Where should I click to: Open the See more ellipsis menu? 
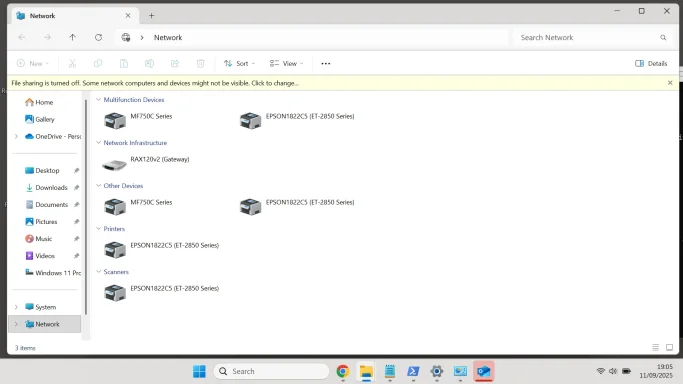pyautogui.click(x=326, y=64)
